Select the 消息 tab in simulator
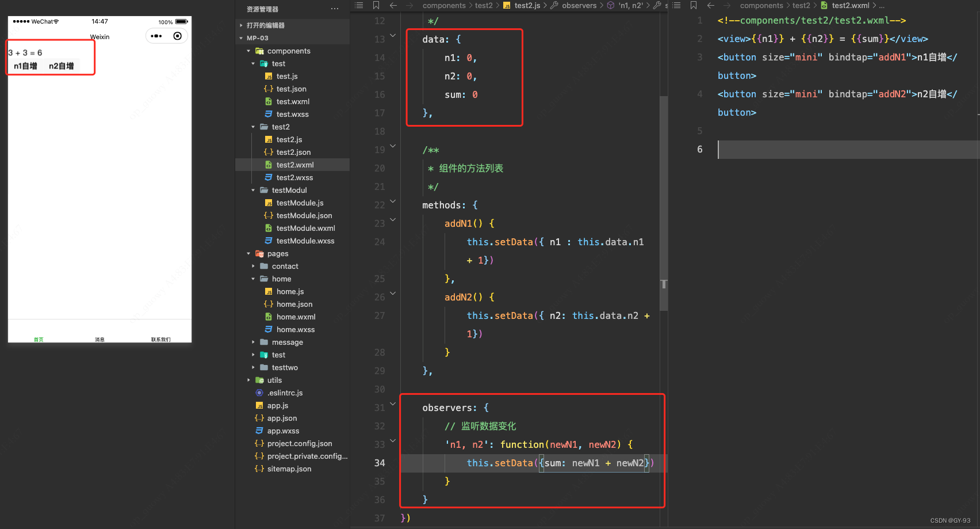Image resolution: width=980 pixels, height=529 pixels. pyautogui.click(x=99, y=339)
